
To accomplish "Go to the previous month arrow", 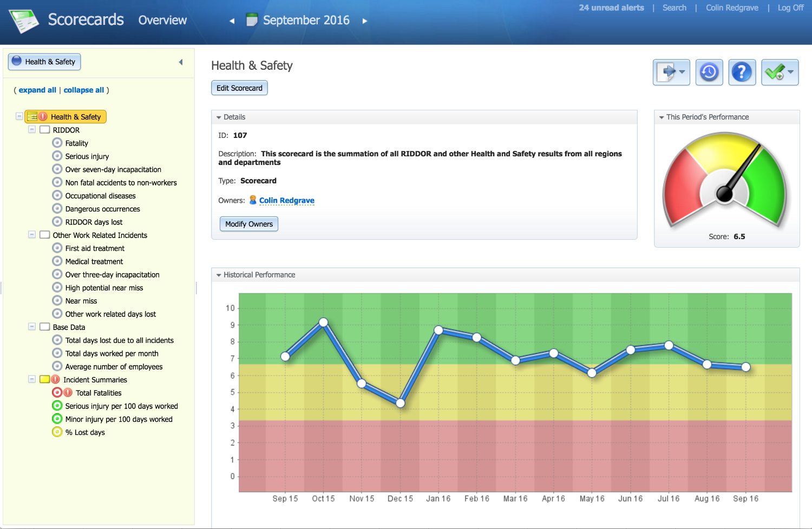I will [x=232, y=21].
